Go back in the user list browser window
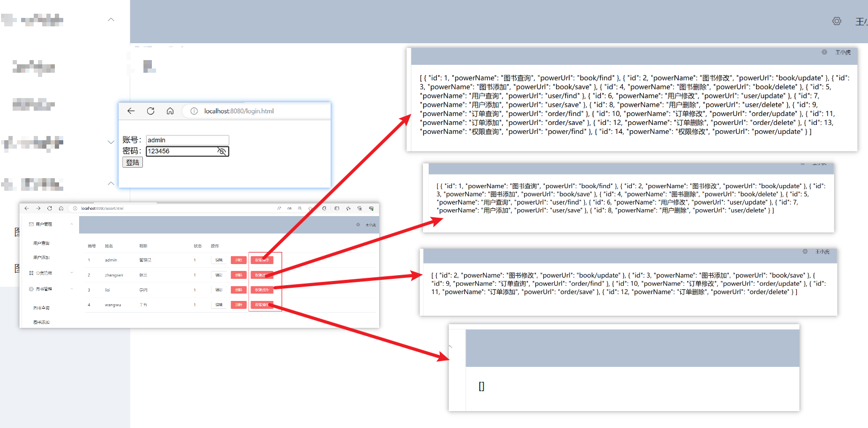The width and height of the screenshot is (868, 428). (x=27, y=208)
